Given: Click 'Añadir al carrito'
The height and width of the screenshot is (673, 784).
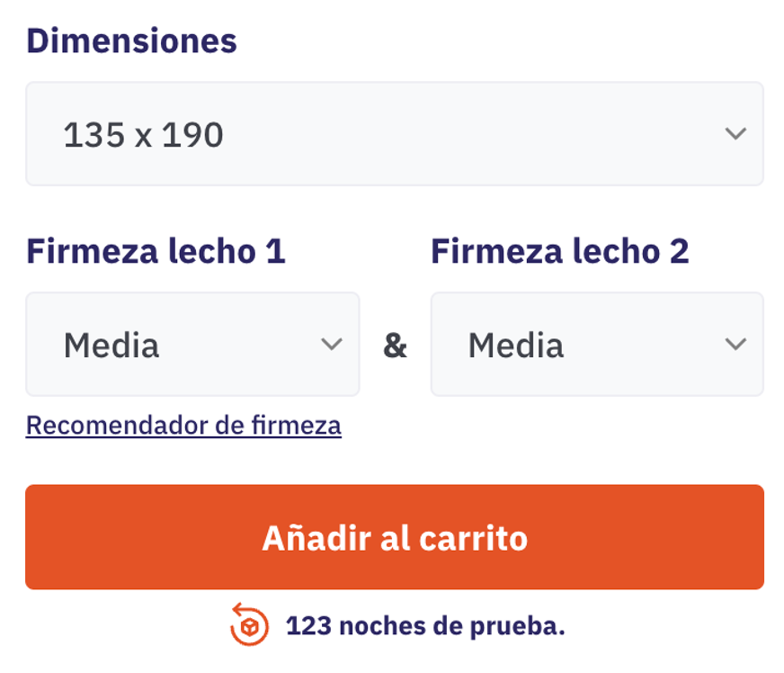Looking at the screenshot, I should pyautogui.click(x=396, y=537).
